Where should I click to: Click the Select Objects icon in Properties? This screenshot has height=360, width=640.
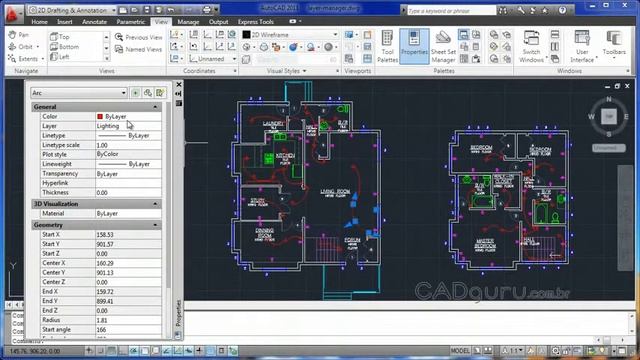pos(148,93)
